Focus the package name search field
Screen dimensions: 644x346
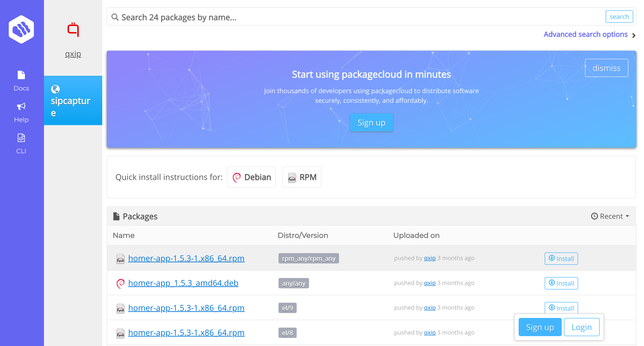(x=350, y=17)
